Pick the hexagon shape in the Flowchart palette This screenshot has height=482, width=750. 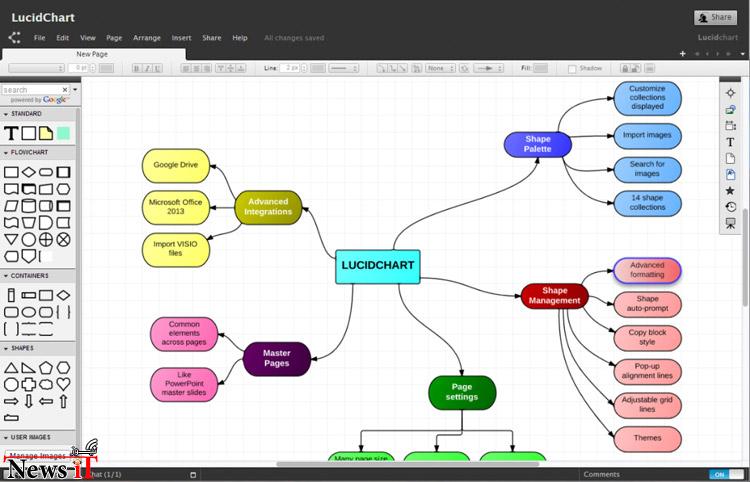64,189
